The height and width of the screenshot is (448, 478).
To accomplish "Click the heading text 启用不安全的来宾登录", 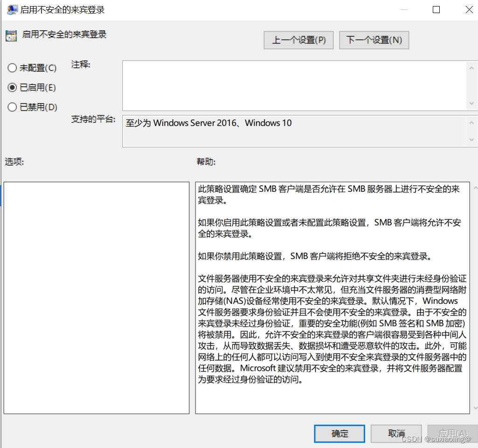I will click(x=64, y=35).
